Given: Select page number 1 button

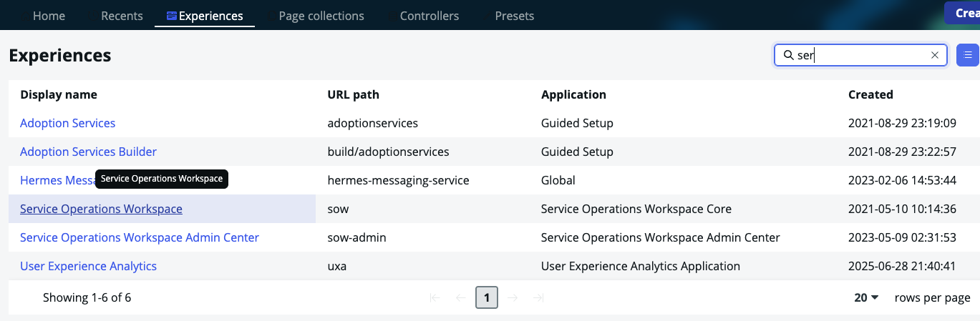Looking at the screenshot, I should [x=487, y=297].
